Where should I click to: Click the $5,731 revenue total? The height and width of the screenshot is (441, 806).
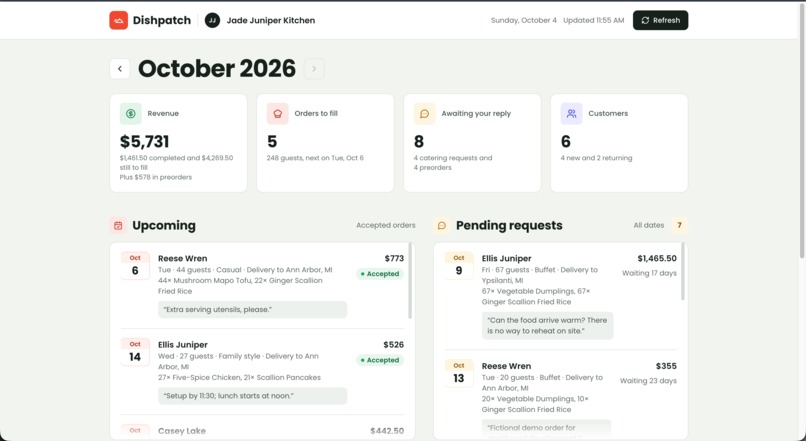[x=144, y=141]
